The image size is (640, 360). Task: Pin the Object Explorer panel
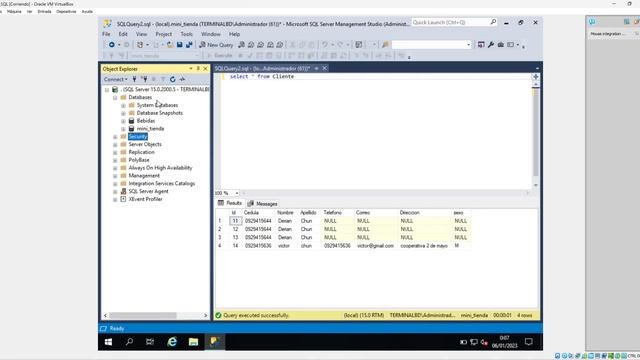[x=198, y=69]
